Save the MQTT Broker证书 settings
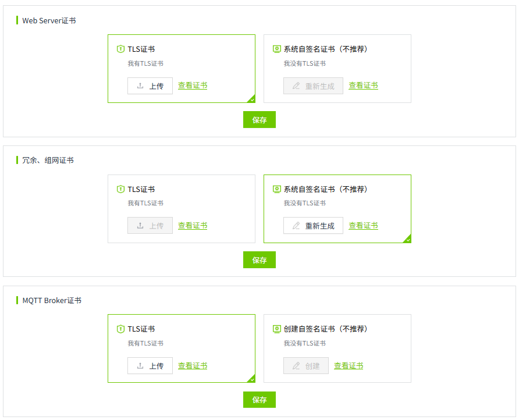Image resolution: width=519 pixels, height=420 pixels. 259,400
